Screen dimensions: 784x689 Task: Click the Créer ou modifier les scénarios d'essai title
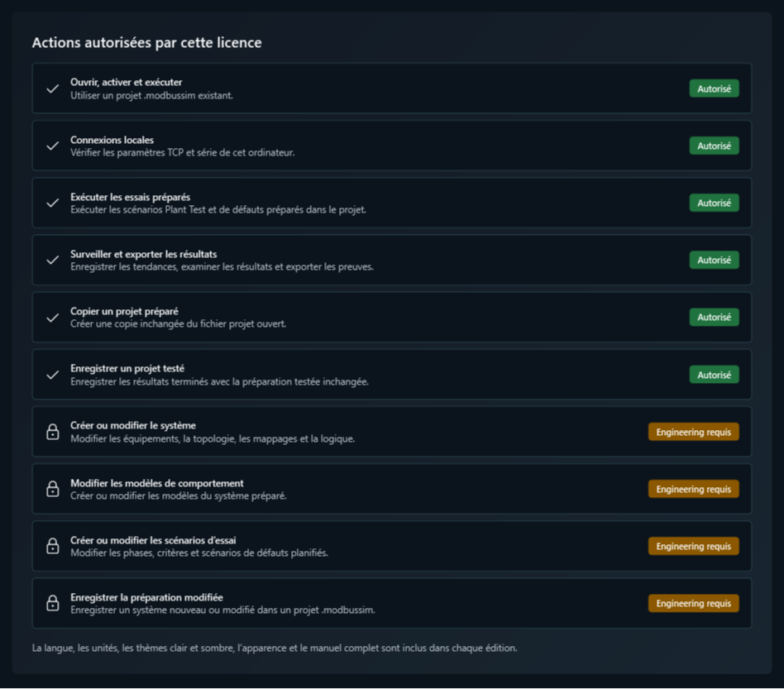click(153, 540)
